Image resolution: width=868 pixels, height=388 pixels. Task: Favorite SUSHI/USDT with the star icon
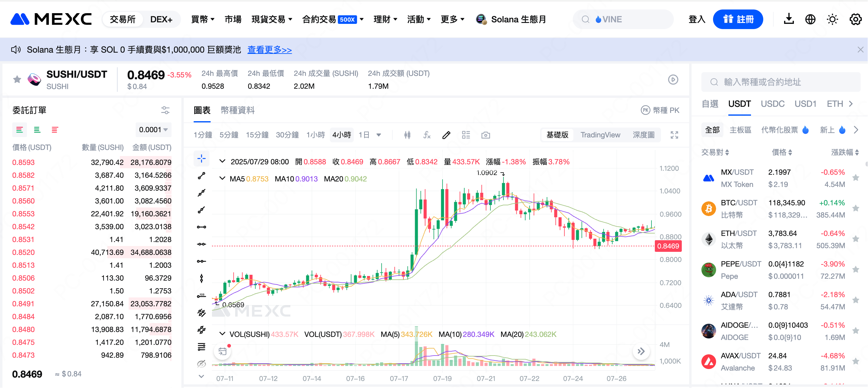click(x=17, y=80)
